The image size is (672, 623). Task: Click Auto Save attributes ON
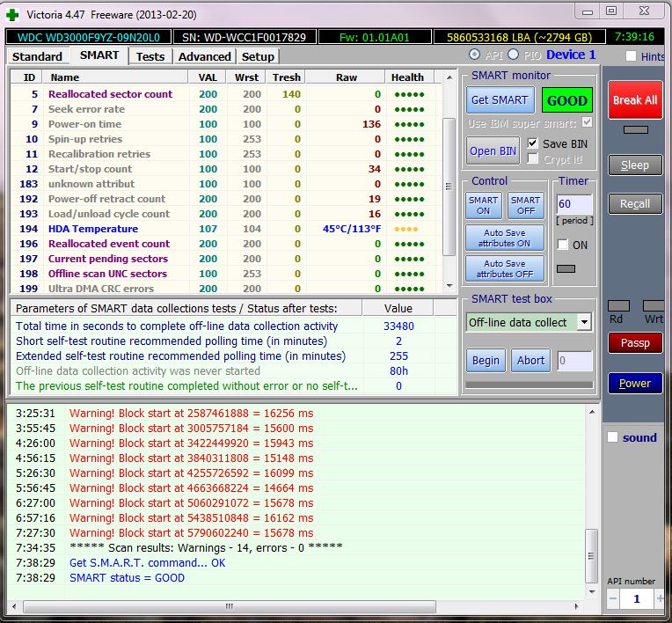click(505, 238)
